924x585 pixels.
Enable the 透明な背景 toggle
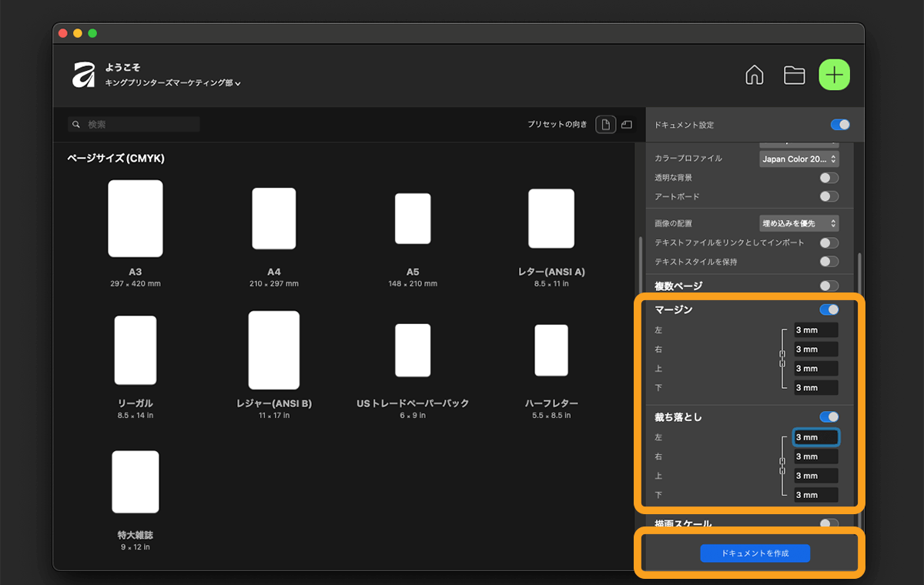click(x=829, y=178)
